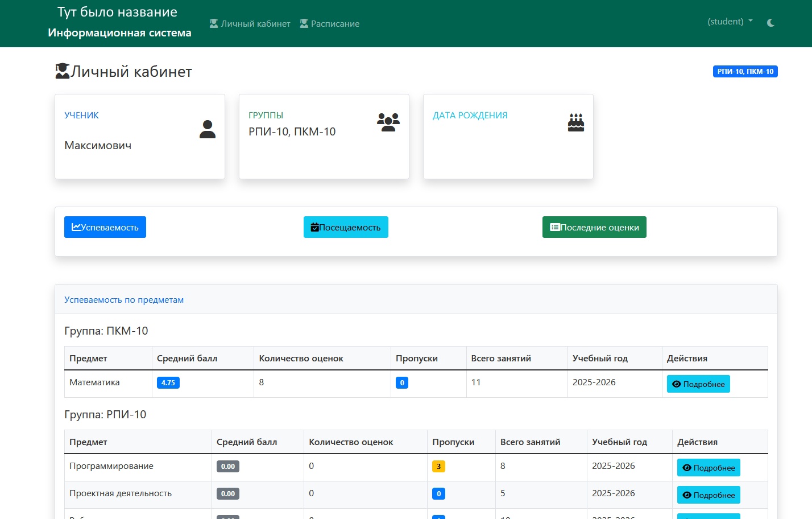
Task: View details for Программирование
Action: click(708, 468)
